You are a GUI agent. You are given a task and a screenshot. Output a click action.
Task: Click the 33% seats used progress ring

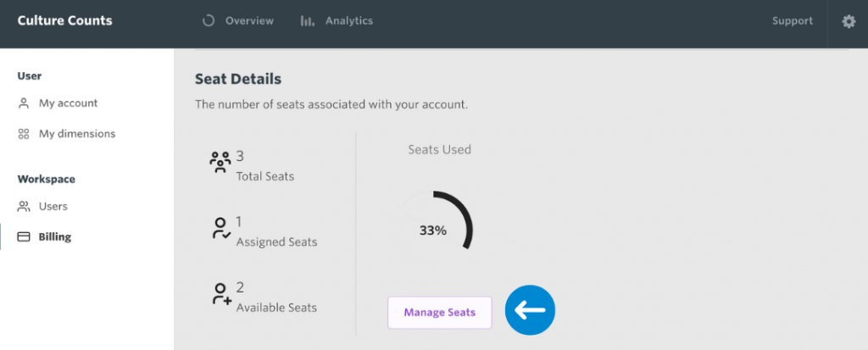435,230
